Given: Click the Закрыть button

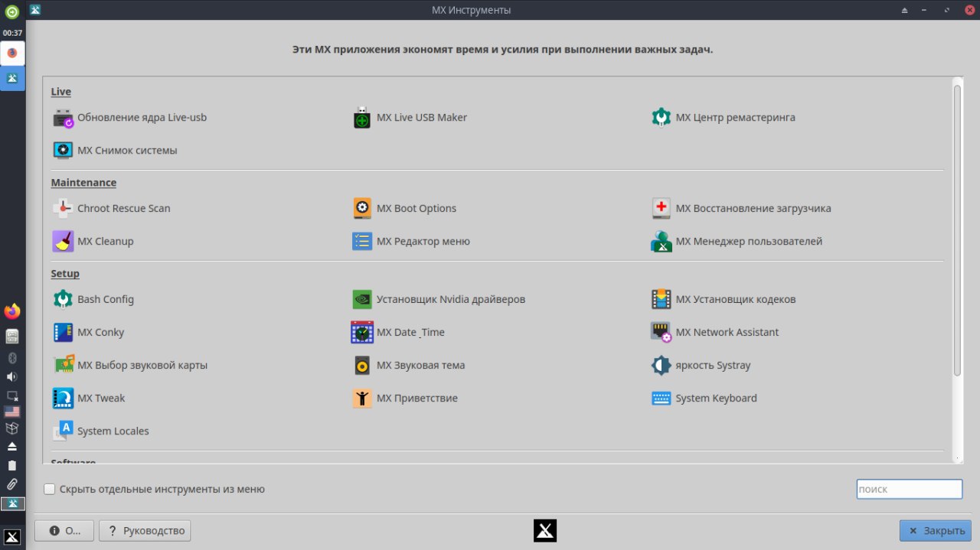Looking at the screenshot, I should point(936,531).
